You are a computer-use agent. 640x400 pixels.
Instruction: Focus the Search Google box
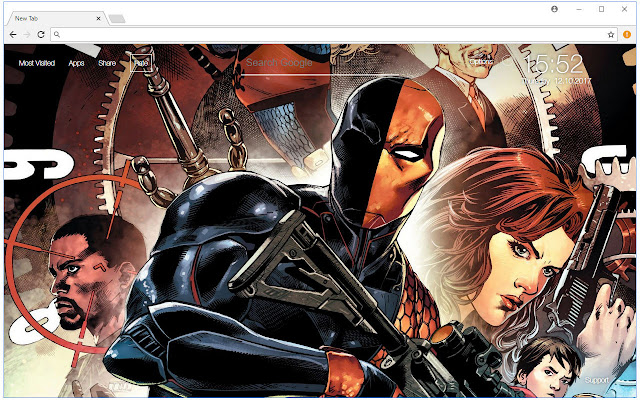coord(318,63)
